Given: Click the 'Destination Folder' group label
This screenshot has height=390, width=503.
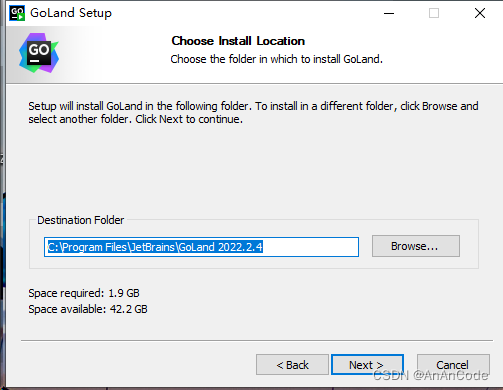Looking at the screenshot, I should (80, 220).
